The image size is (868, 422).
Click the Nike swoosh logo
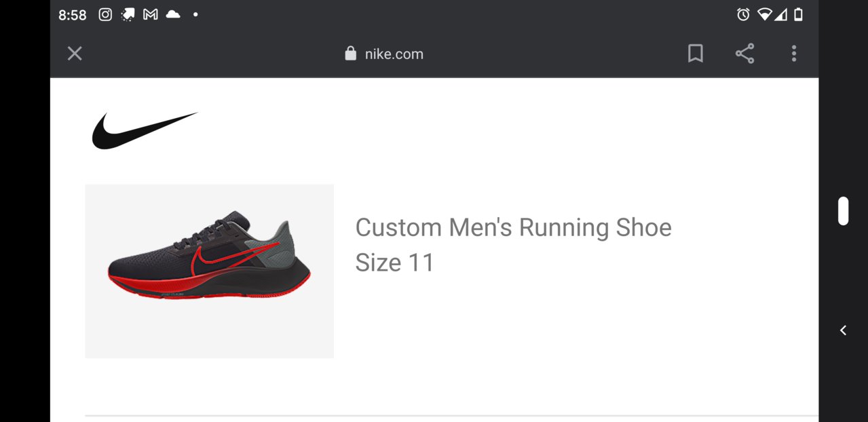tap(145, 130)
